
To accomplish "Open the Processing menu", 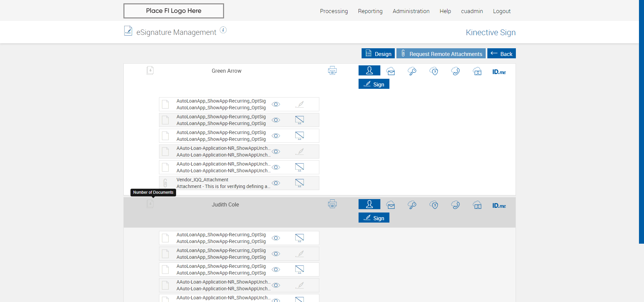I will (334, 11).
